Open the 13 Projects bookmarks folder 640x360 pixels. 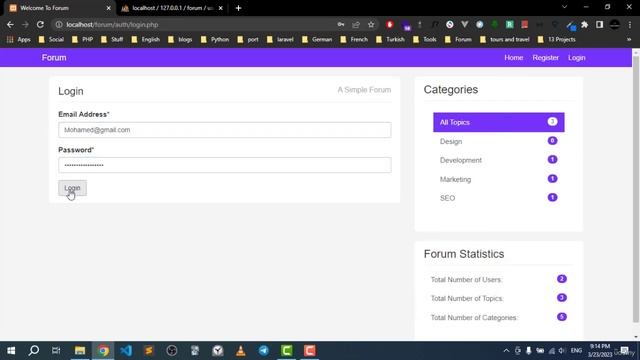pyautogui.click(x=556, y=40)
